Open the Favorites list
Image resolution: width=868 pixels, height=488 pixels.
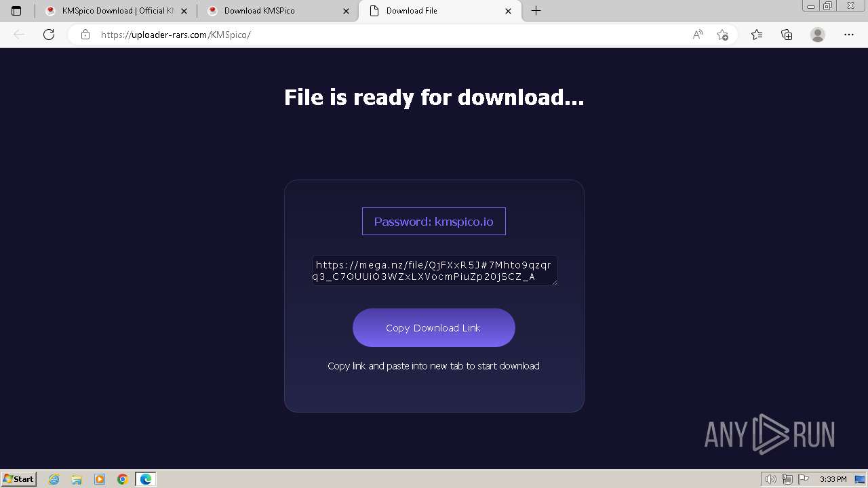tap(757, 35)
